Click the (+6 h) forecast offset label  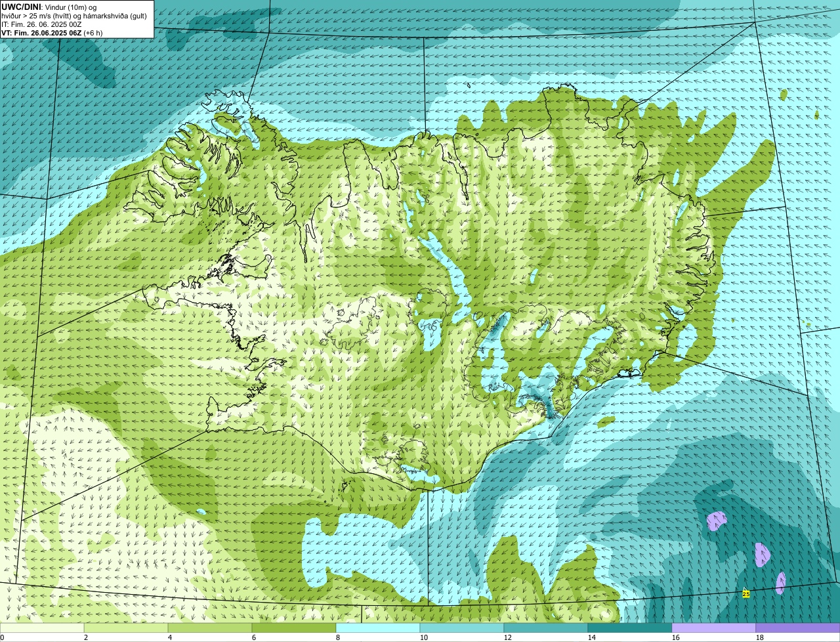coord(93,32)
